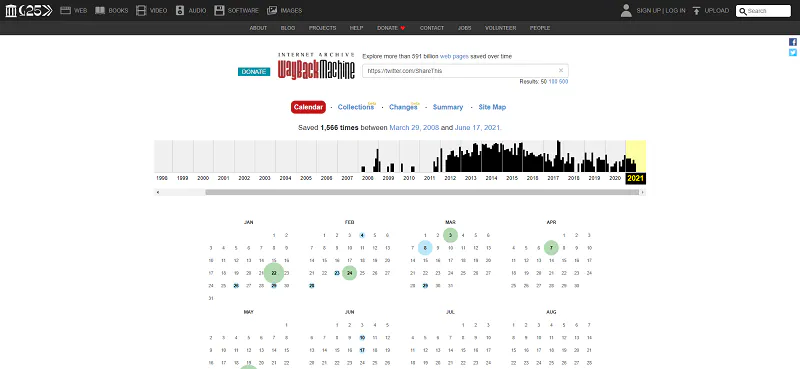
Task: Select the Calendar tab
Action: tap(308, 107)
